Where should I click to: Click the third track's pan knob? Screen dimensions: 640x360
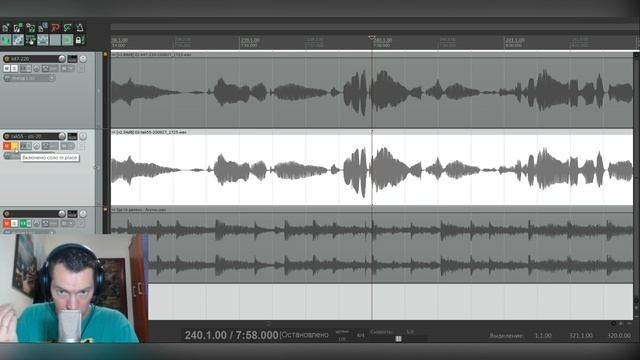click(x=83, y=213)
